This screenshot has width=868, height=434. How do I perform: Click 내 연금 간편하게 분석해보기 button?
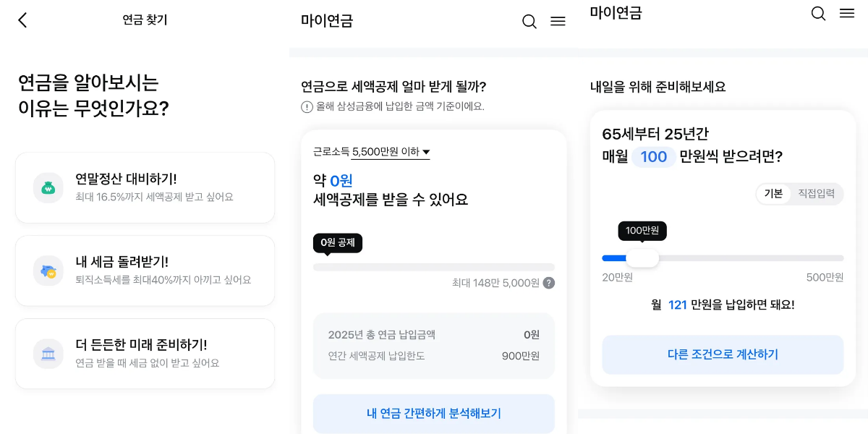(433, 414)
